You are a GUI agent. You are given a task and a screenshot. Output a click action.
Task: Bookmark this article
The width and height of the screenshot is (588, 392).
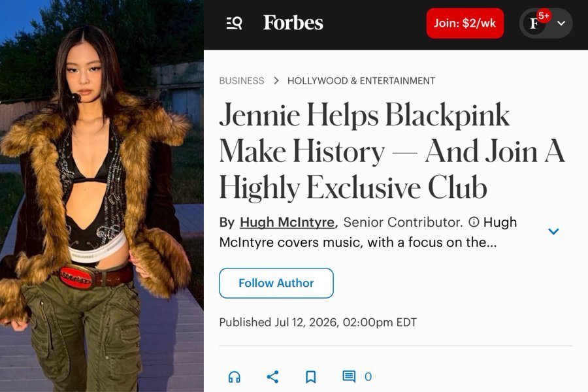(310, 376)
